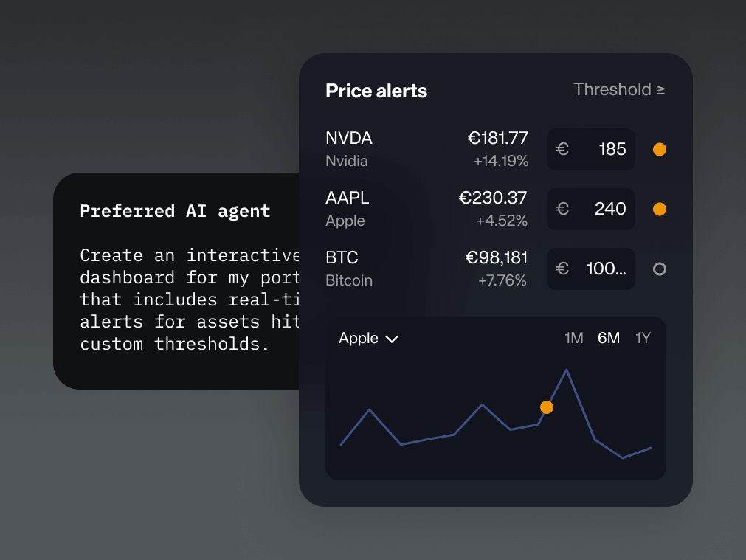Toggle the NVDA alert orange indicator
This screenshot has height=560, width=746.
pos(660,149)
